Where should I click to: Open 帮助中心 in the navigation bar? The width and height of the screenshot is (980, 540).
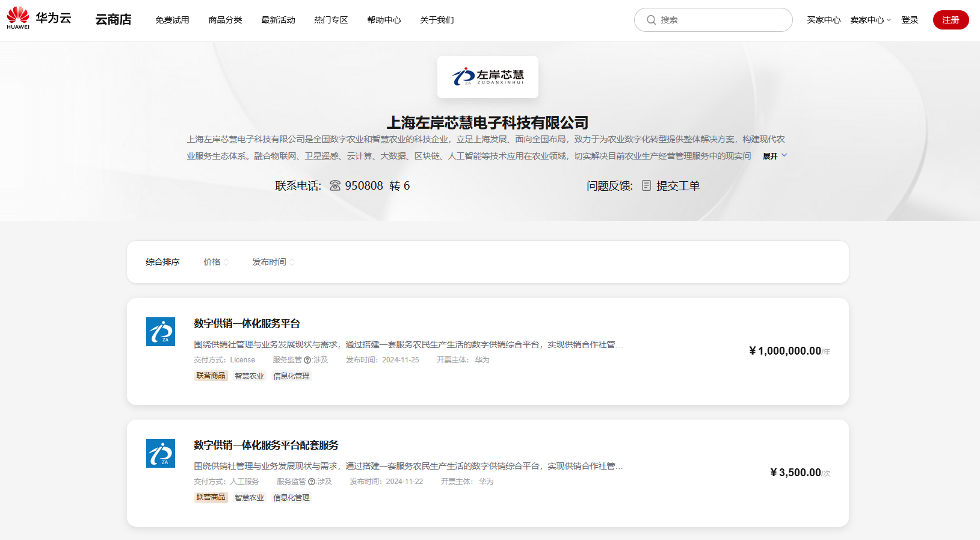tap(384, 20)
